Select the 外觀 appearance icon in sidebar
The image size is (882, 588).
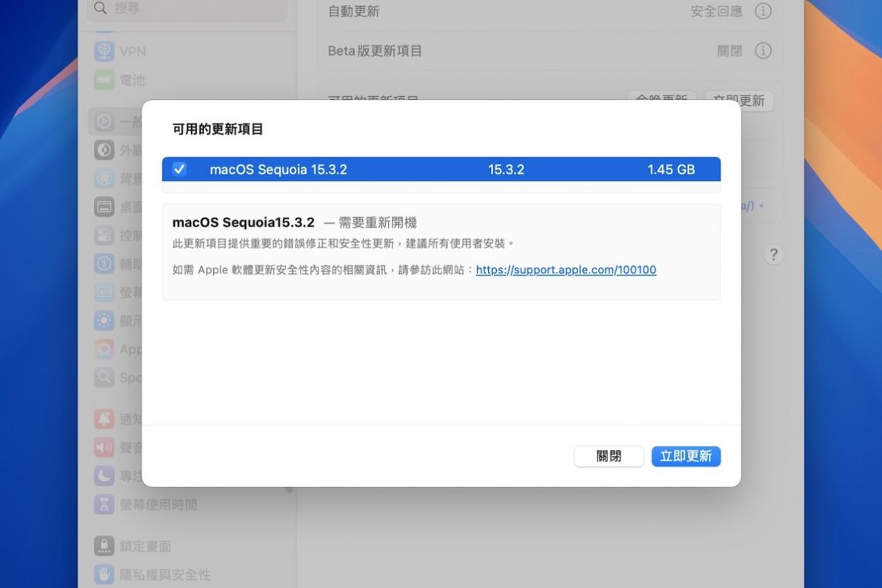point(104,150)
